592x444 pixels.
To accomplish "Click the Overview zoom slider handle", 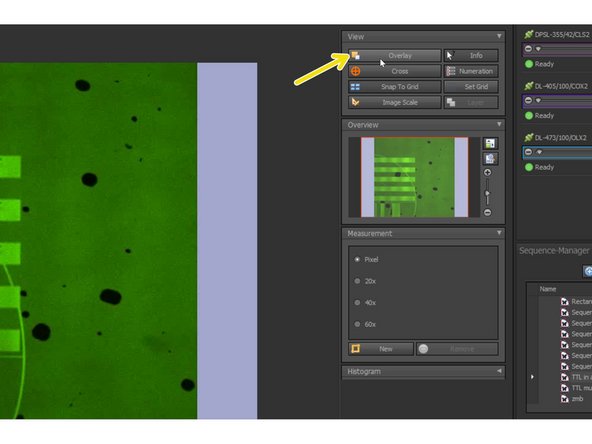I will point(487,193).
